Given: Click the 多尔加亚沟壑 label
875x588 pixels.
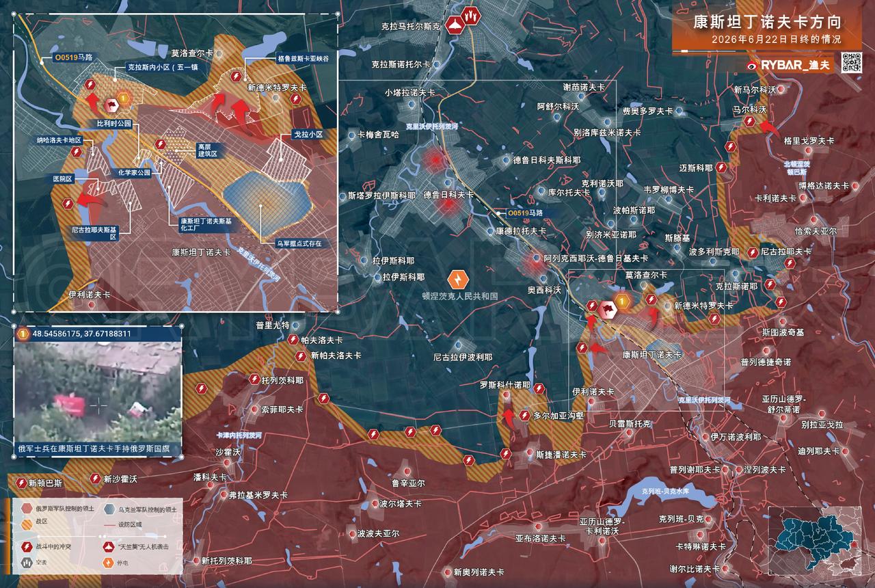Looking at the screenshot, I should [x=558, y=415].
